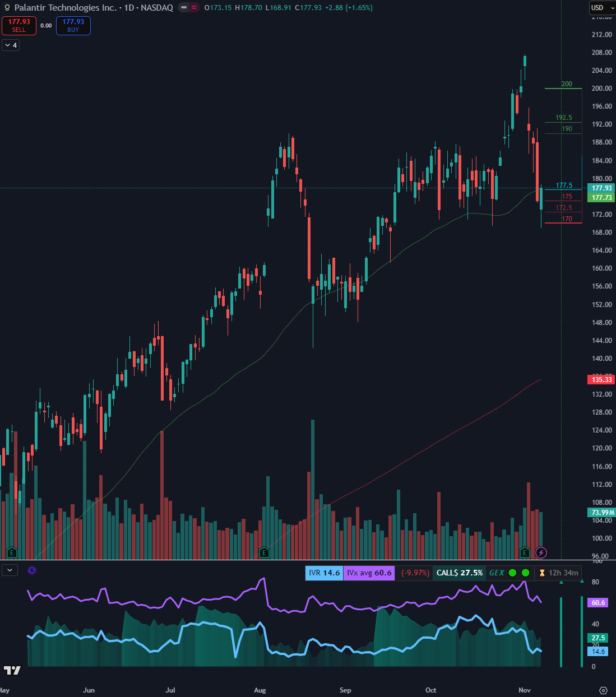The image size is (616, 697).
Task: Click the 12h 34m countdown text
Action: click(x=563, y=573)
